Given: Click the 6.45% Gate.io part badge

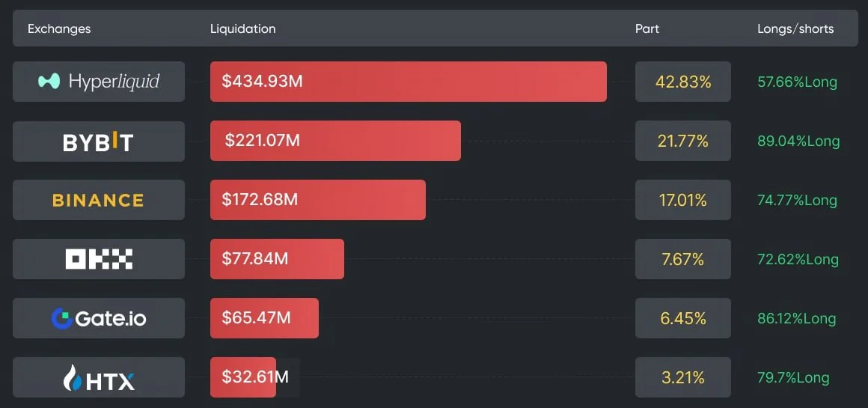Looking at the screenshot, I should (x=682, y=318).
